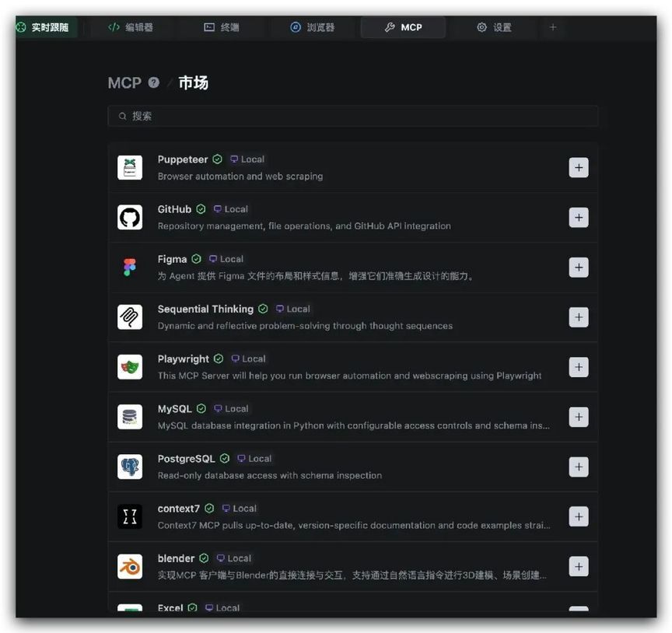Screen dimensions: 672x633
Task: Click verified badge next to blender
Action: [x=204, y=558]
